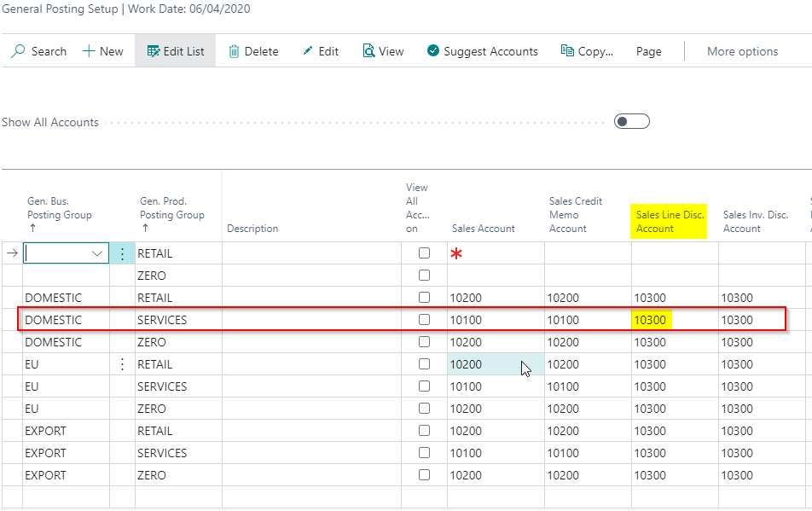812x511 pixels.
Task: Click the ellipsis menu on the EU RETAIL row
Action: (x=122, y=363)
